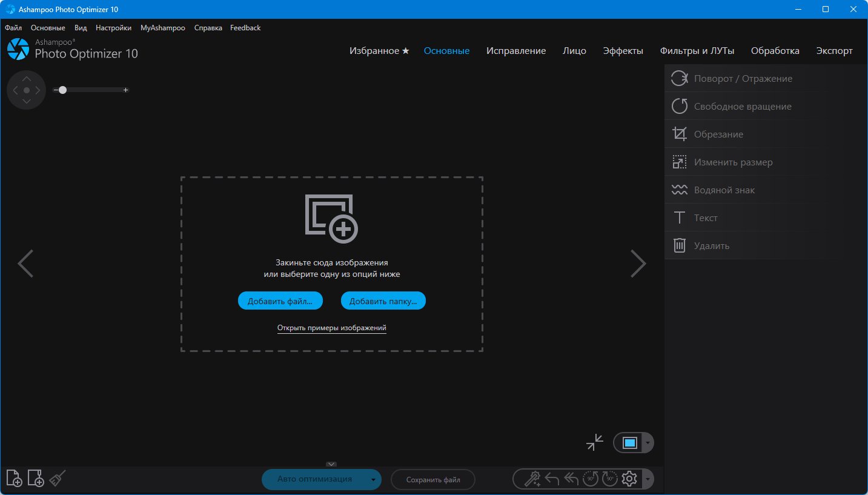The height and width of the screenshot is (495, 868).
Task: Click the broom clear-list icon
Action: [x=58, y=479]
